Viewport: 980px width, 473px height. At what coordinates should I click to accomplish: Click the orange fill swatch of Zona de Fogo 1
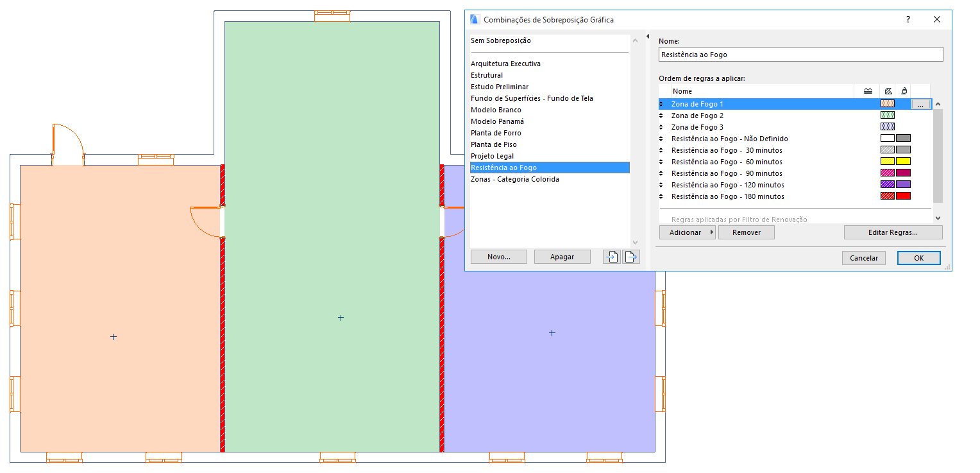coord(888,104)
